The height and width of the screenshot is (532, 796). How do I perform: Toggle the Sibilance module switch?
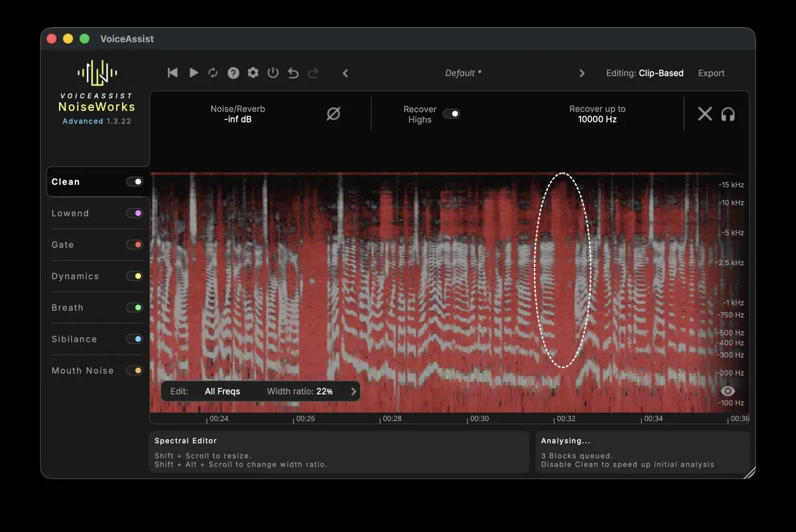134,339
